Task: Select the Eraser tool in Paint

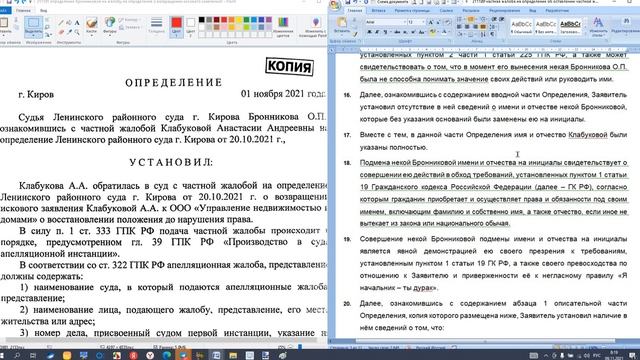Action: (x=60, y=32)
